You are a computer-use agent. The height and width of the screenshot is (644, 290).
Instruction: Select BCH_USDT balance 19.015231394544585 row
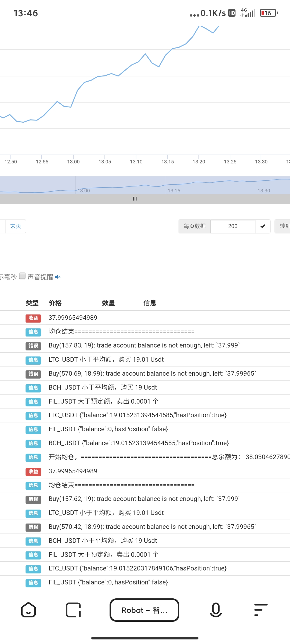(x=145, y=443)
